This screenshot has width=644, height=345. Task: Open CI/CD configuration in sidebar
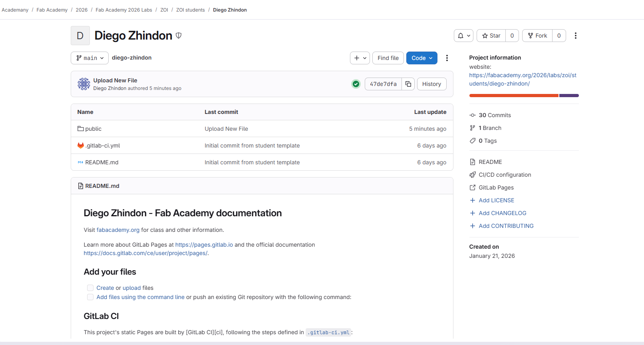[x=505, y=175]
